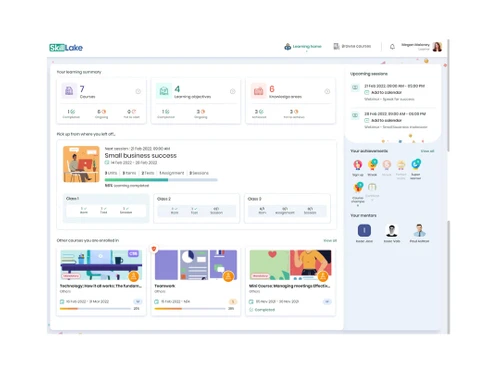Click completed count in Learning objectives card
Image resolution: width=500 pixels, height=375 pixels.
pos(166,114)
